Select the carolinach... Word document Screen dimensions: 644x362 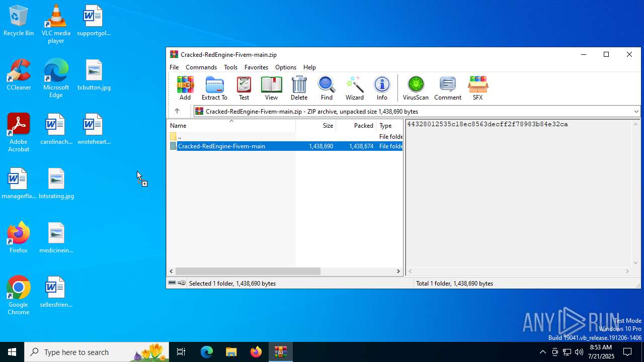coord(56,129)
